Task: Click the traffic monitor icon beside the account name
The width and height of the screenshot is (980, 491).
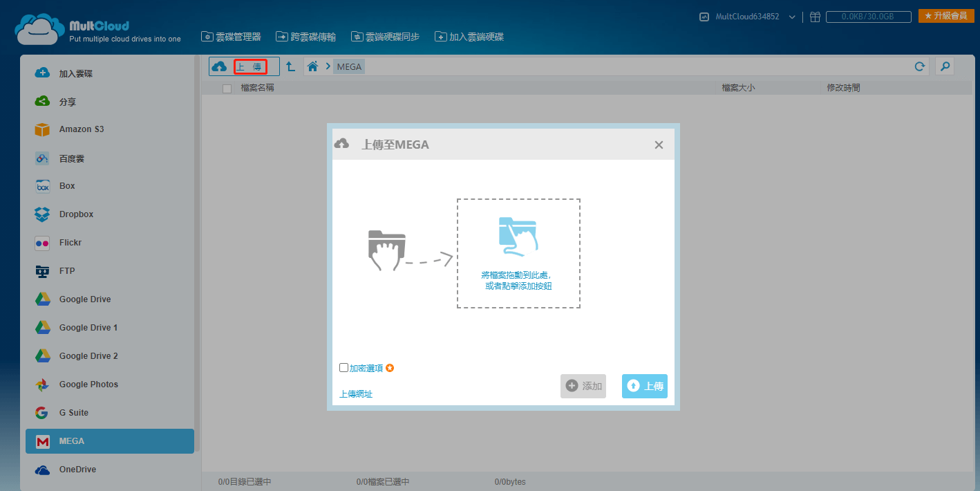Action: (704, 17)
